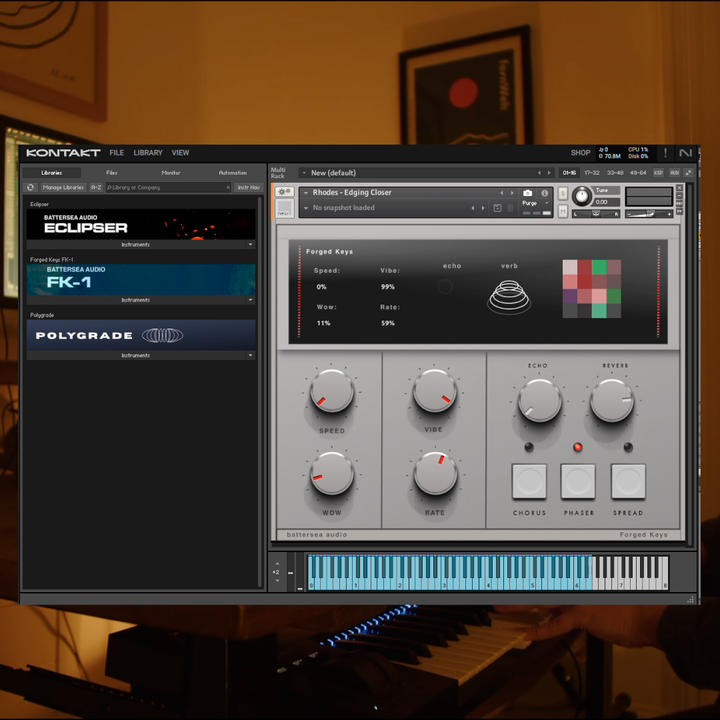Image resolution: width=720 pixels, height=720 pixels.
Task: Open the instrument info icon
Action: [x=545, y=193]
